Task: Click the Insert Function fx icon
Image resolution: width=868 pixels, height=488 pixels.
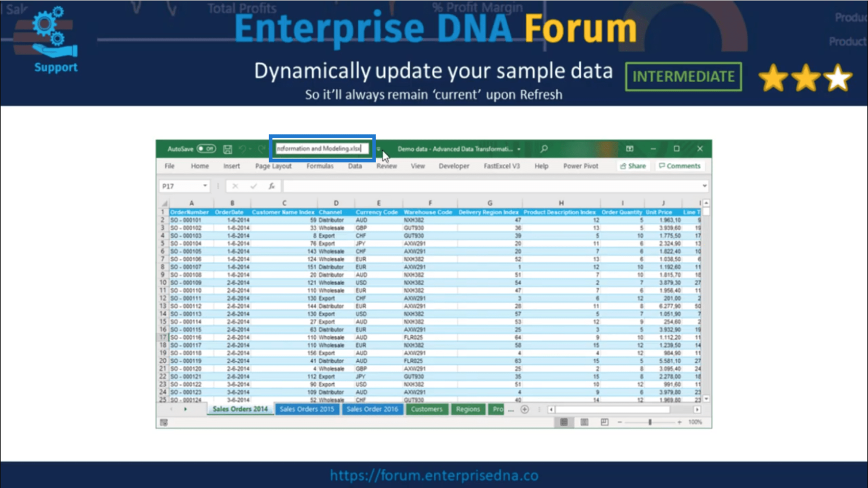Action: click(271, 186)
